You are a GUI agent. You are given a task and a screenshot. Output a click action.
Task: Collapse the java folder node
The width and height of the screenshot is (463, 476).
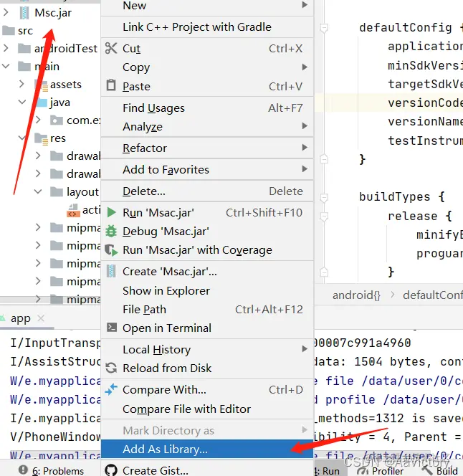(x=22, y=102)
